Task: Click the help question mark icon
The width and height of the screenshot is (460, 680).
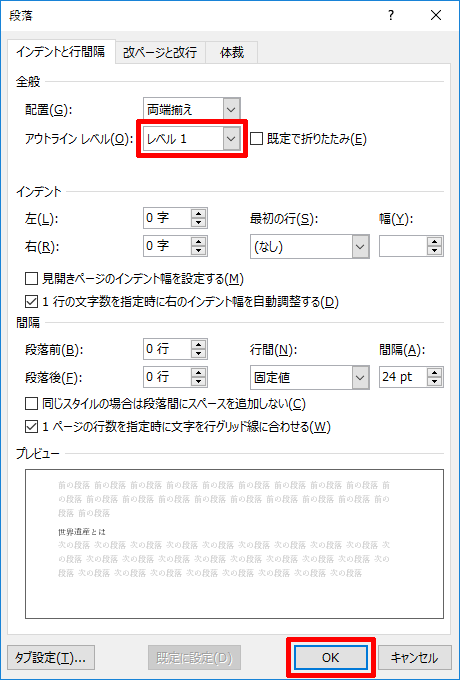Action: click(x=391, y=16)
